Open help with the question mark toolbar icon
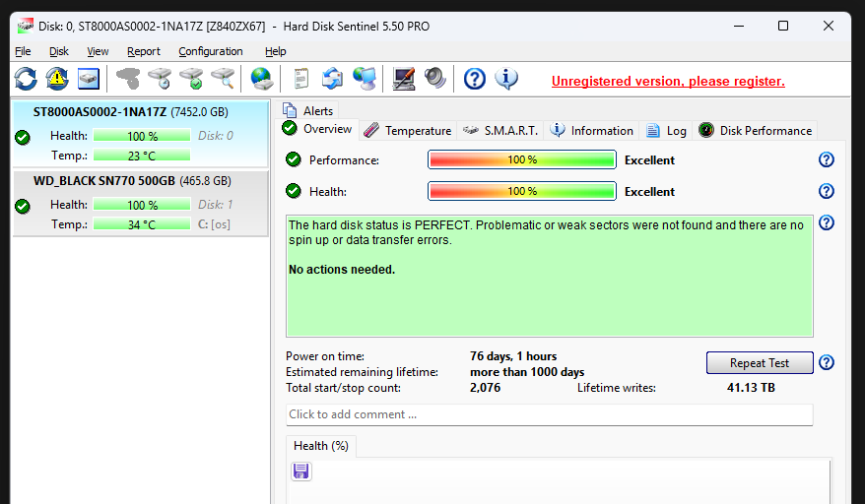Screen dimensions: 865x504 (x=475, y=78)
